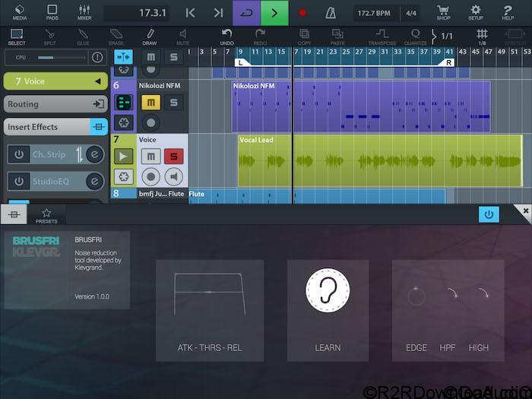
Task: Switch to the effect editor tab
Action: 14,215
